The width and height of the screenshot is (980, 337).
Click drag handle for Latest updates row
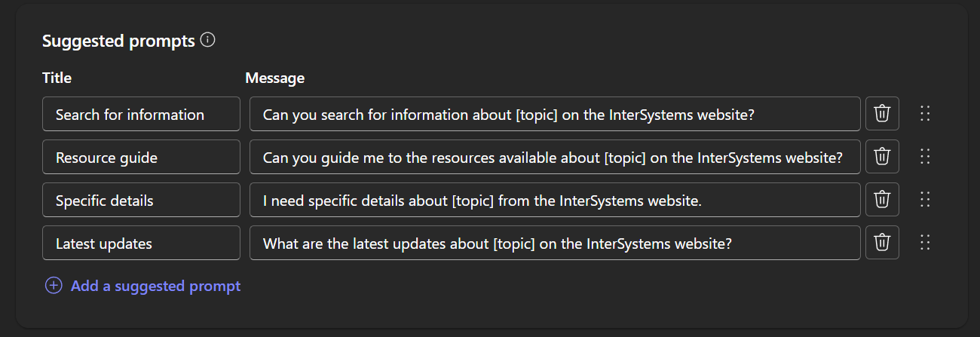(926, 243)
